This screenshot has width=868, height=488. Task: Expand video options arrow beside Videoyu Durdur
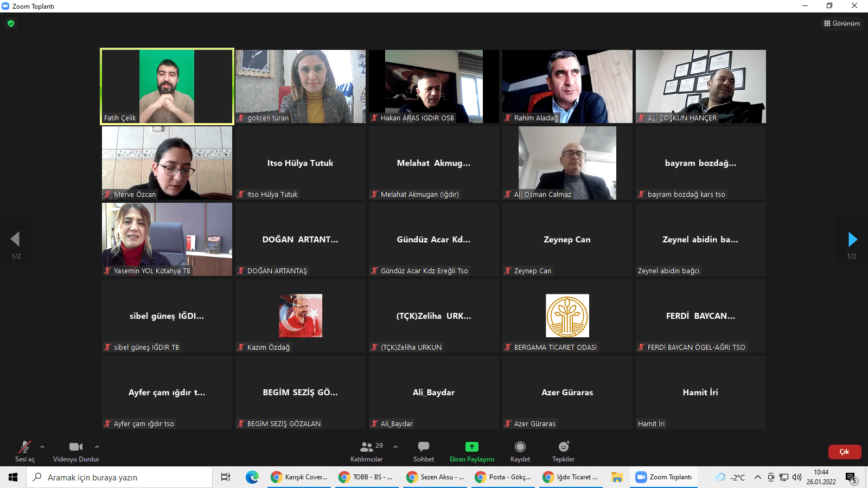[97, 447]
